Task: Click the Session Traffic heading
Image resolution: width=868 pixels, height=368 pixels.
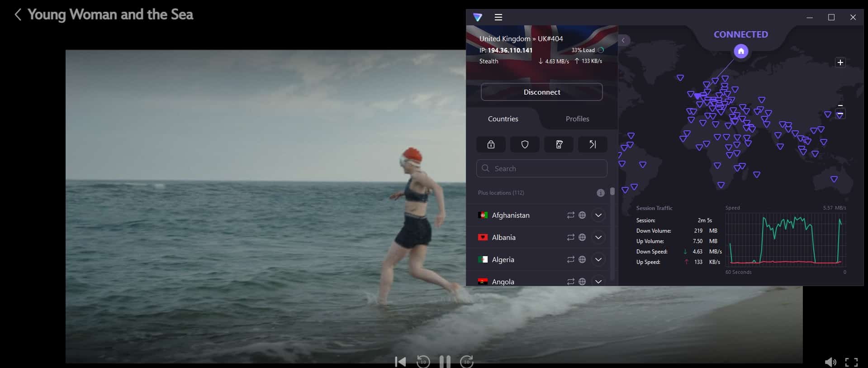Action: tap(654, 208)
